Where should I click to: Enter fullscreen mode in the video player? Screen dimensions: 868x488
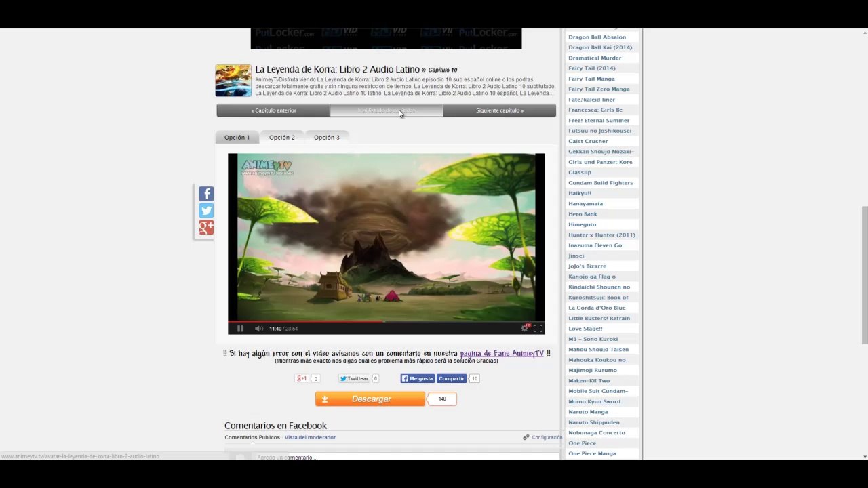point(538,328)
